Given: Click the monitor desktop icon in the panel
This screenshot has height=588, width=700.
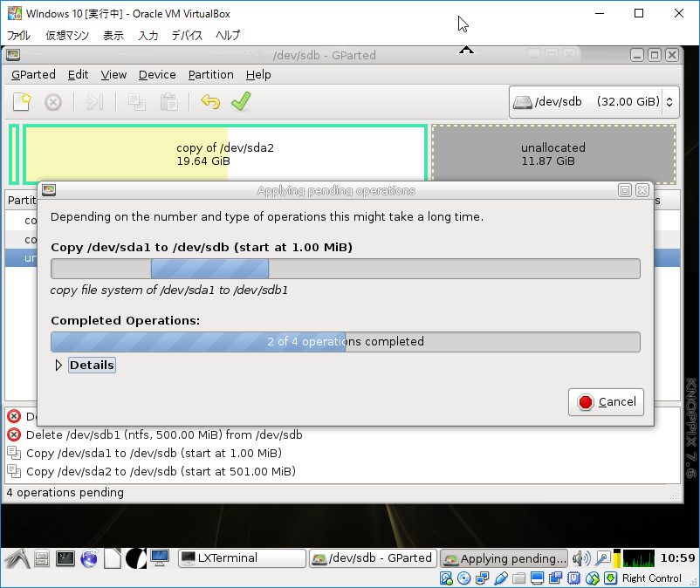Looking at the screenshot, I should [160, 558].
